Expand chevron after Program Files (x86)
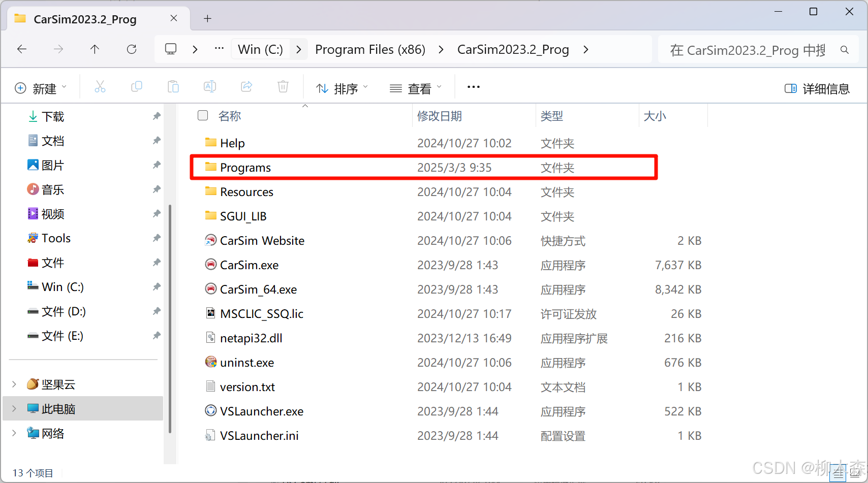This screenshot has height=483, width=868. [441, 49]
